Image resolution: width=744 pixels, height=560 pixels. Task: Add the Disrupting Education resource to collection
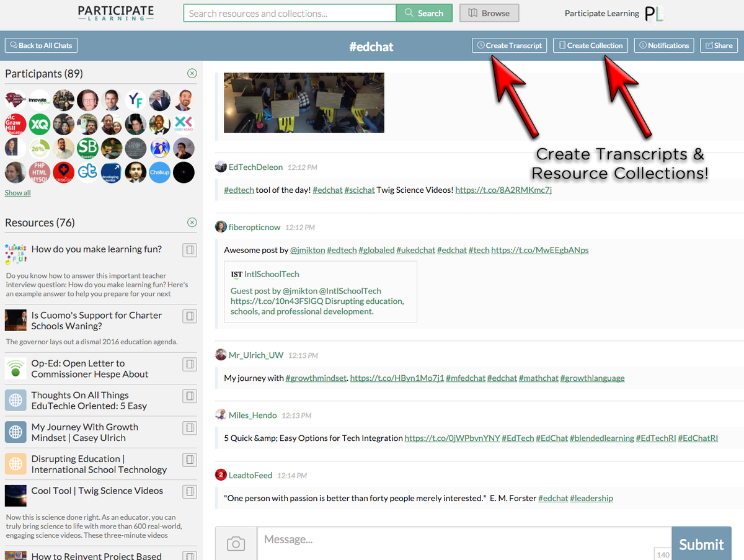(x=190, y=460)
